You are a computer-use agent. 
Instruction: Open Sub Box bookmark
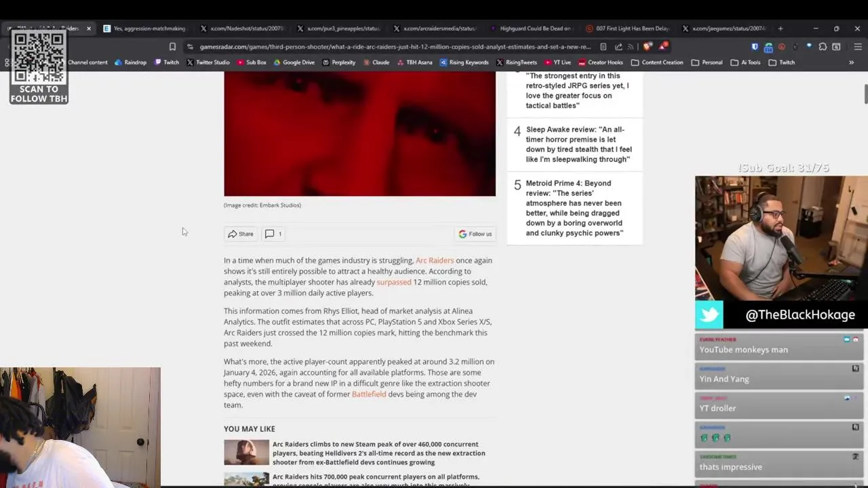pos(252,62)
